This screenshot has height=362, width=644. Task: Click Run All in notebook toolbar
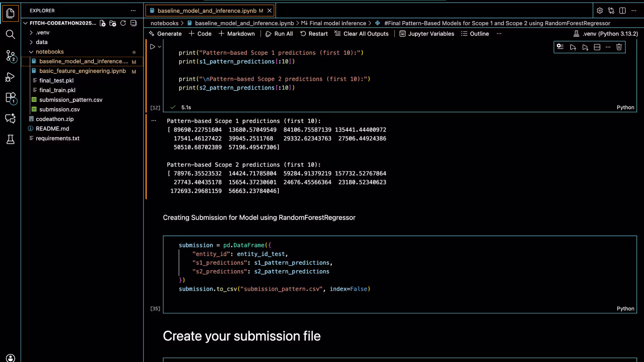[x=279, y=34]
